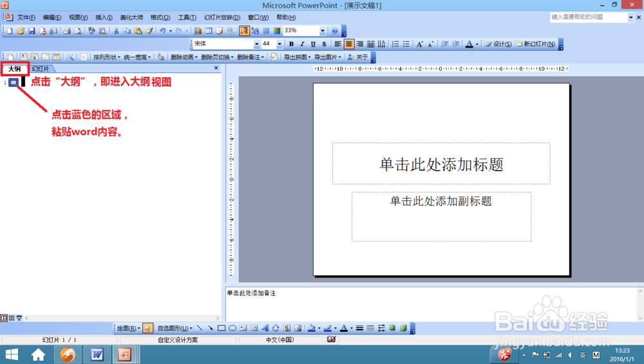Increase the font size
This screenshot has height=364, width=644.
coord(419,44)
